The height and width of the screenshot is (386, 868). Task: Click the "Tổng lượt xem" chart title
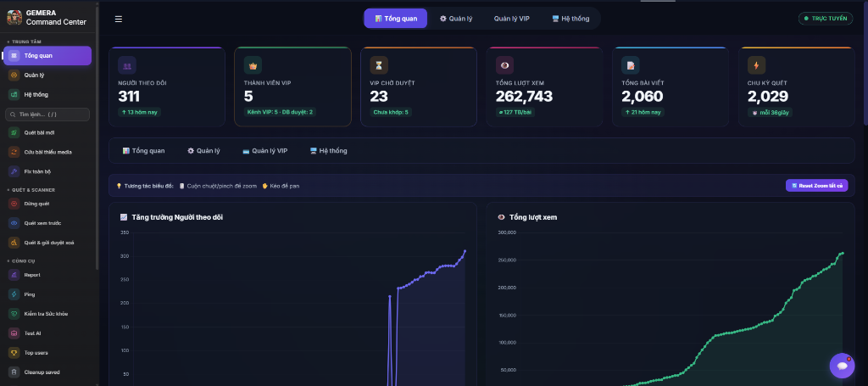[x=533, y=217]
